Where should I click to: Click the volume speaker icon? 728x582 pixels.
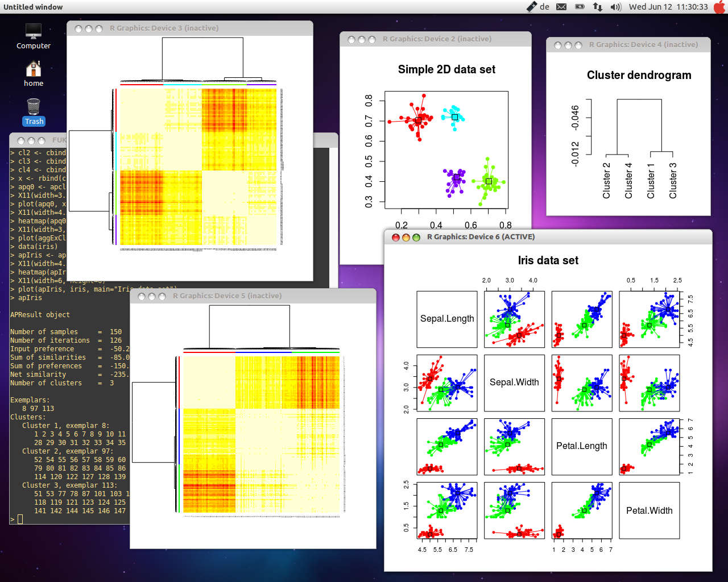pos(615,7)
